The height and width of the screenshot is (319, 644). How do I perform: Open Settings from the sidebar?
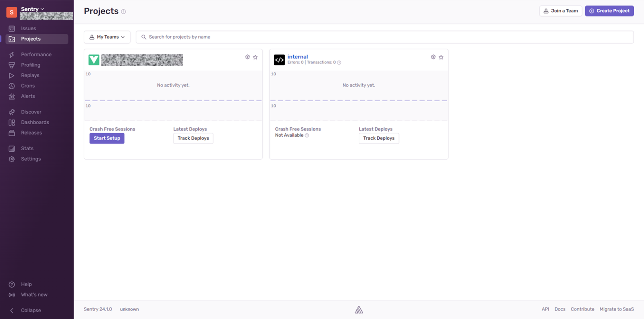[31, 159]
